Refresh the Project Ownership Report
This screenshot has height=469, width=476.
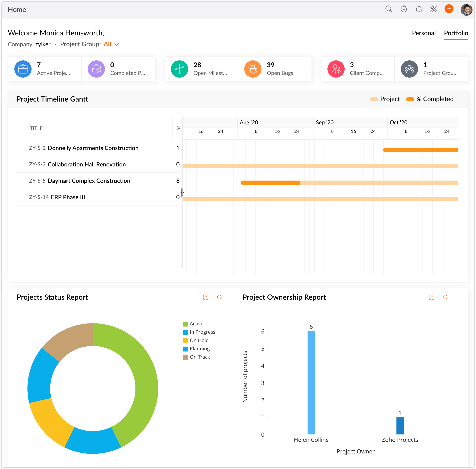[445, 297]
